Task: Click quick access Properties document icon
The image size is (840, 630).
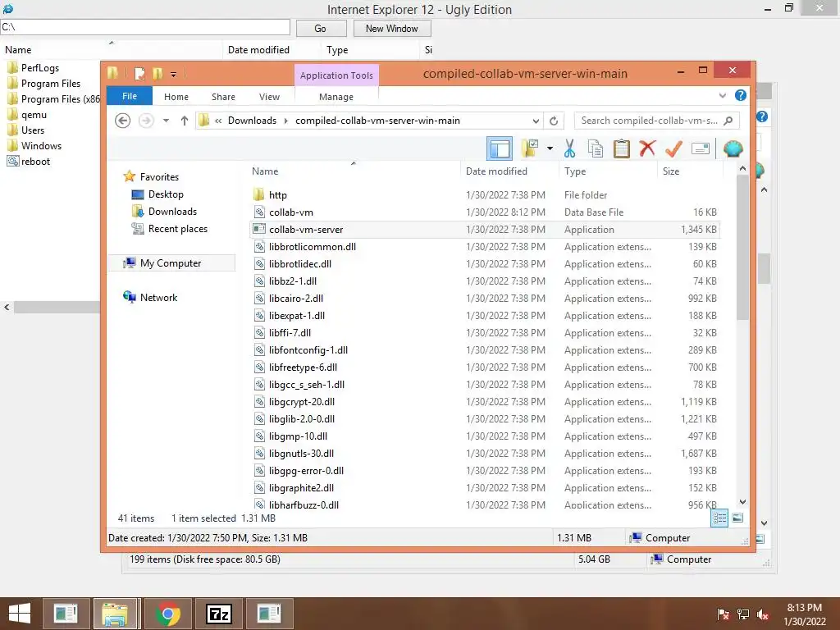Action: click(x=139, y=73)
